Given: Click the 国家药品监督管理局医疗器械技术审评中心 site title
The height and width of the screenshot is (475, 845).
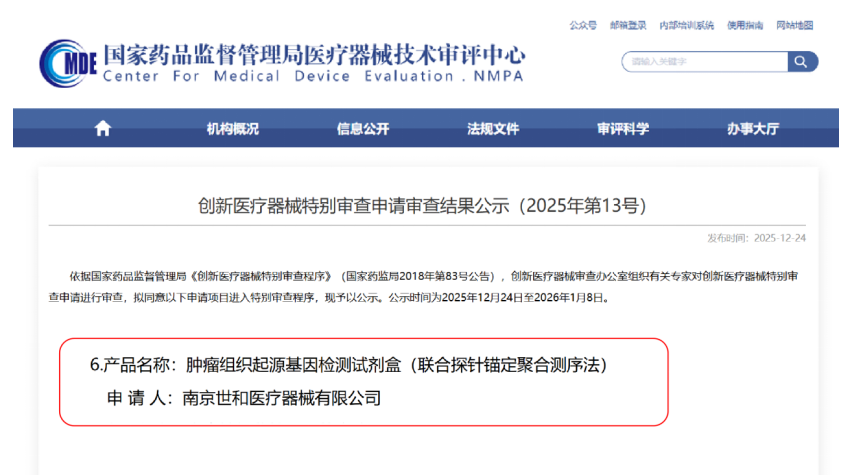Looking at the screenshot, I should 313,54.
